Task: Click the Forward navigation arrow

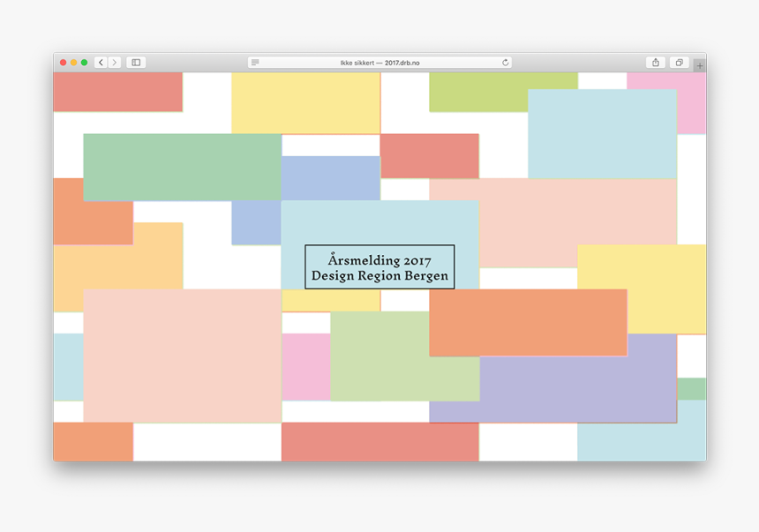Action: (x=114, y=62)
